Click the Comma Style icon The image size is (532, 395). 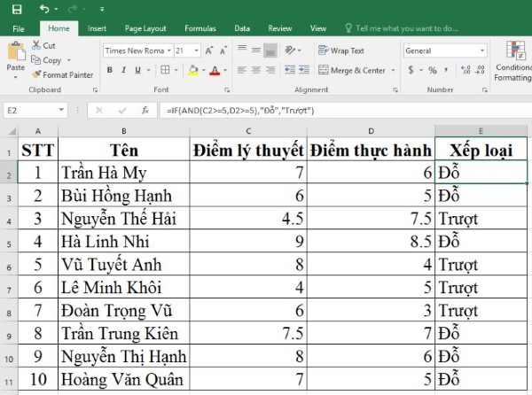pyautogui.click(x=446, y=70)
